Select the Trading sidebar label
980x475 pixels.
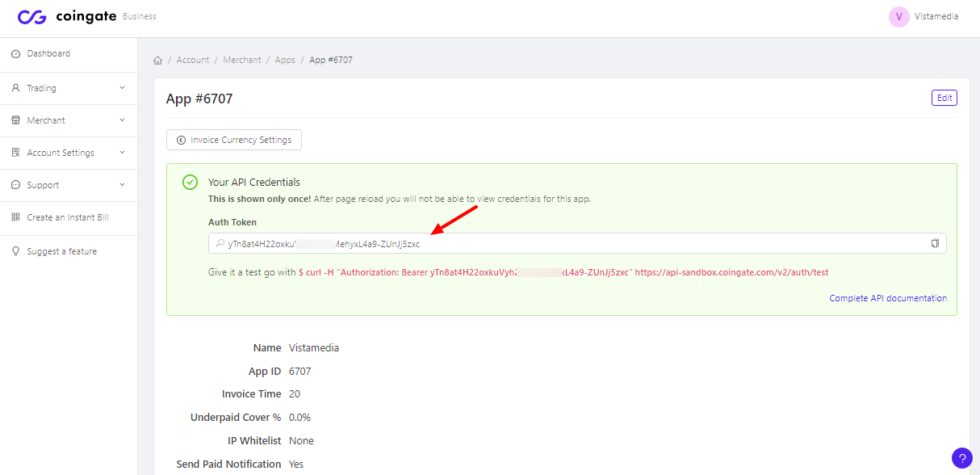(x=41, y=88)
